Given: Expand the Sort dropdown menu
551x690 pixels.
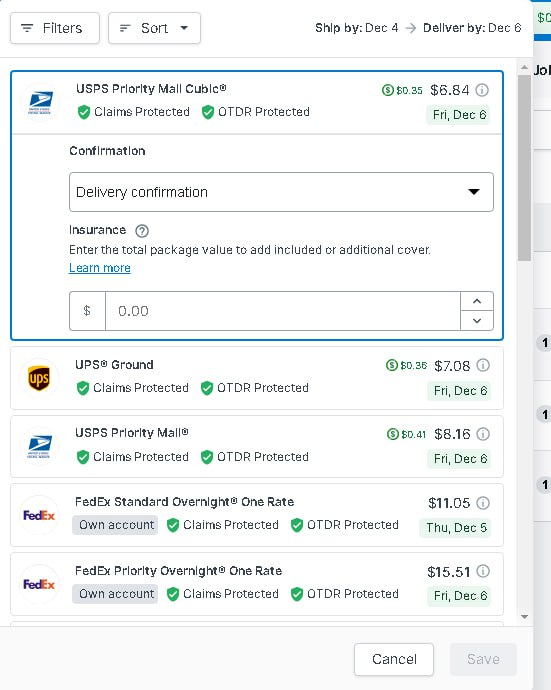Looking at the screenshot, I should tap(154, 28).
